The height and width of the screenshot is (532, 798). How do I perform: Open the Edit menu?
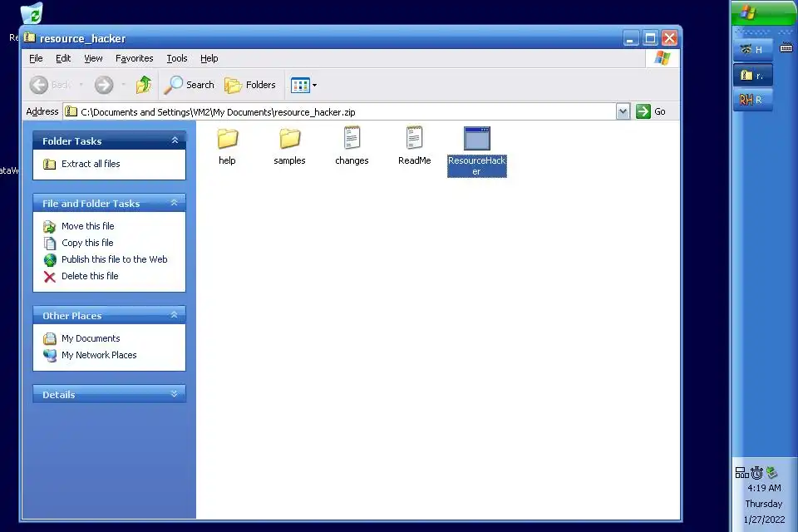tap(63, 58)
